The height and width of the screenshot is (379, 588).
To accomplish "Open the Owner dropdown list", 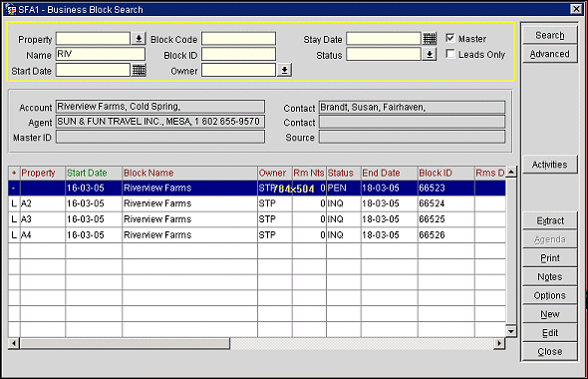I will coord(285,70).
